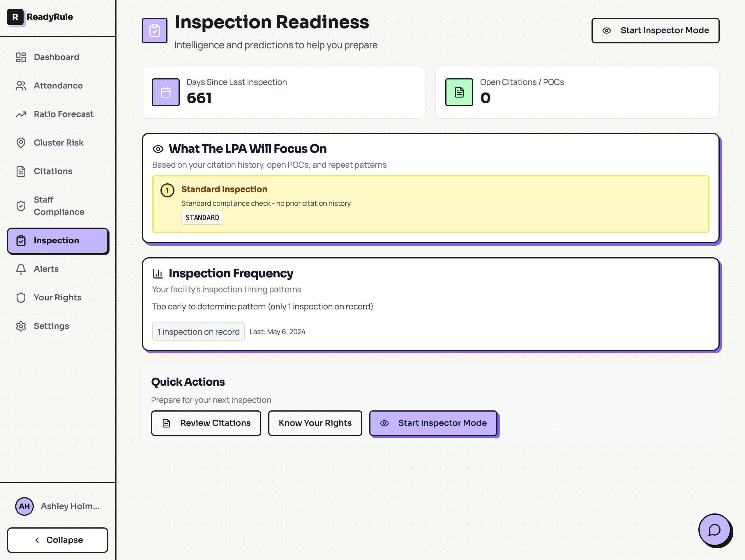Screen dimensions: 745x560
Task: Collapse the sidebar navigation
Action: pyautogui.click(x=58, y=540)
